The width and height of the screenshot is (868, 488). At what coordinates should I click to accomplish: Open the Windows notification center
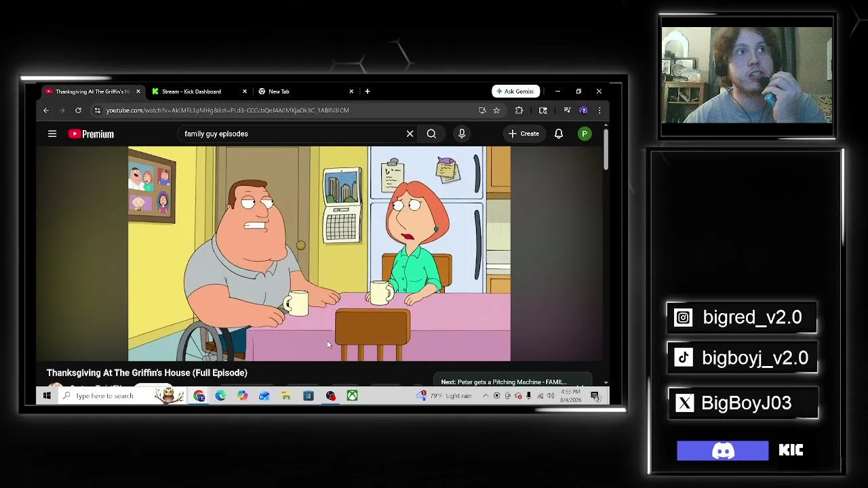click(x=595, y=396)
